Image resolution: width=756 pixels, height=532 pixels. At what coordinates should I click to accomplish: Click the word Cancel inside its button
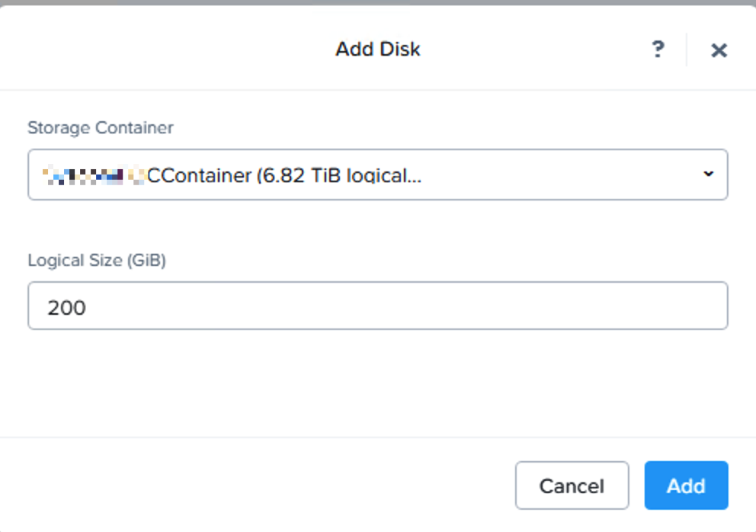point(572,486)
